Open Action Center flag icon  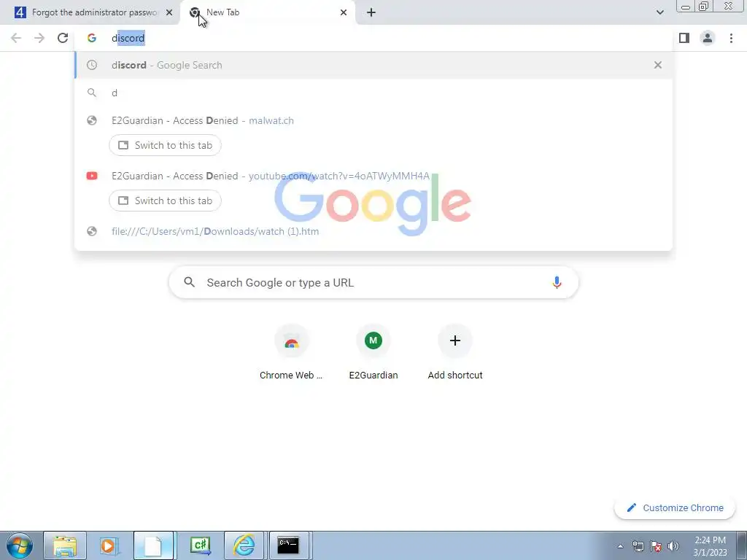(x=656, y=546)
